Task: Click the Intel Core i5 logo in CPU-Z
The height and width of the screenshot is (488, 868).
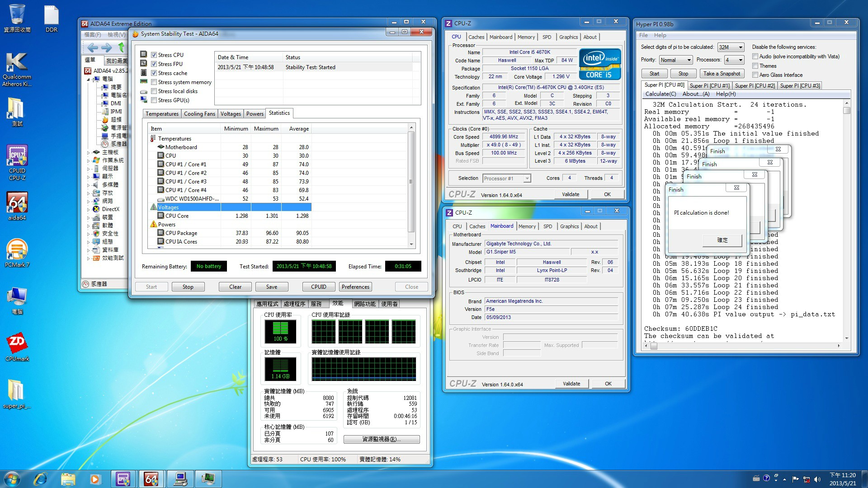Action: (x=600, y=64)
